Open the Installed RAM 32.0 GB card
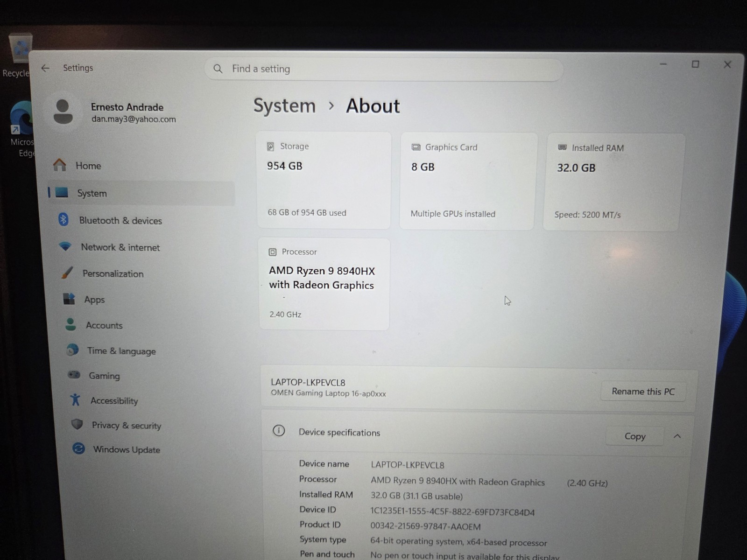 613,182
